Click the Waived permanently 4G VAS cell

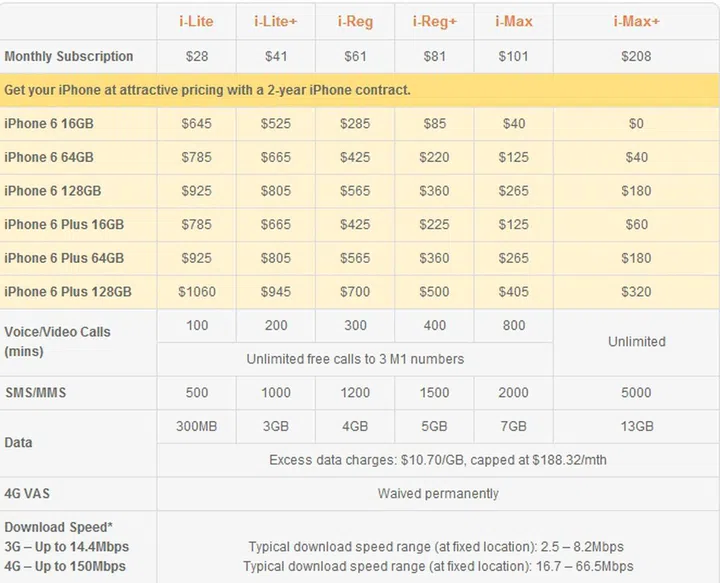point(438,494)
